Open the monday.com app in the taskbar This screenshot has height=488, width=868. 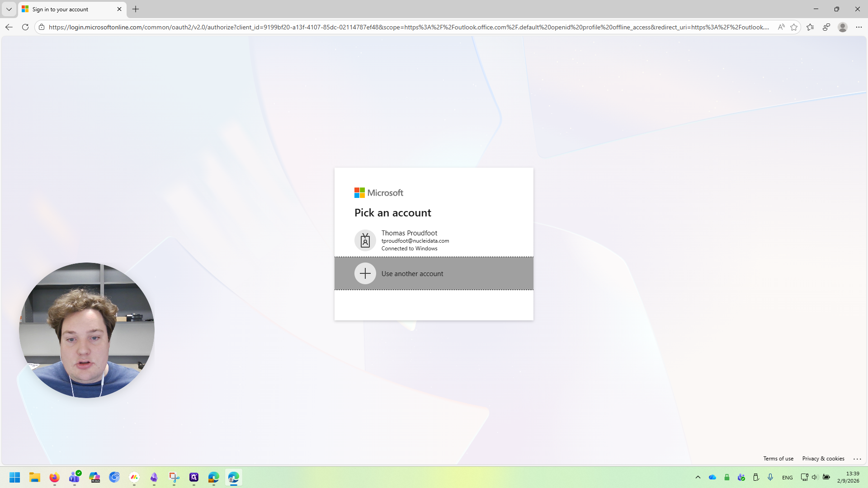tap(134, 477)
